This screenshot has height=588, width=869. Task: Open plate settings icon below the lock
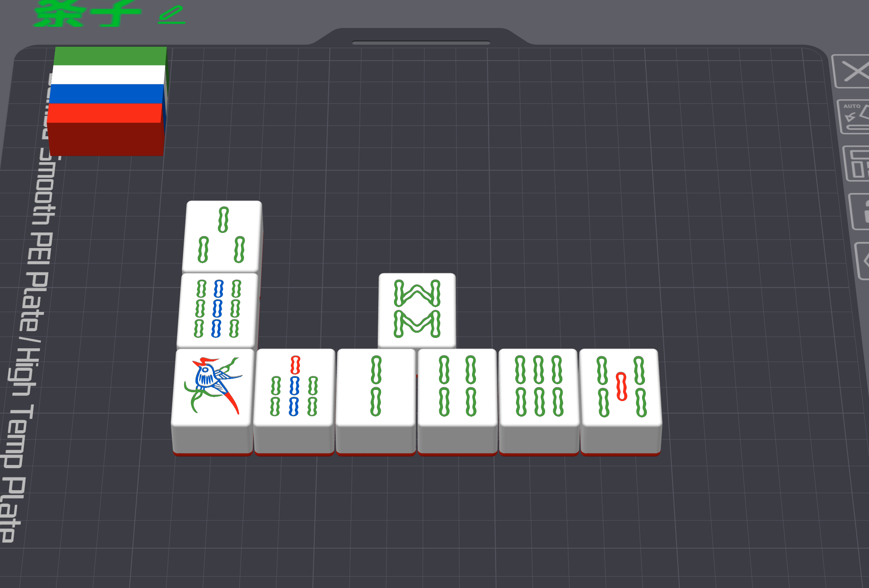pos(863,261)
